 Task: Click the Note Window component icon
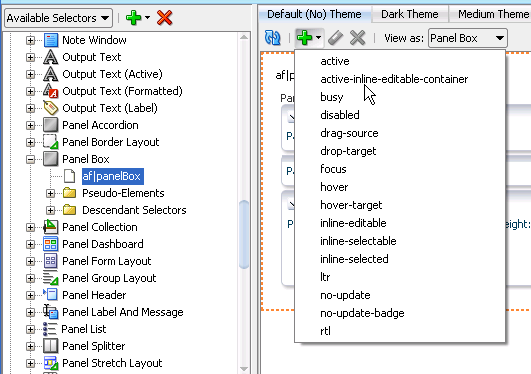point(51,40)
